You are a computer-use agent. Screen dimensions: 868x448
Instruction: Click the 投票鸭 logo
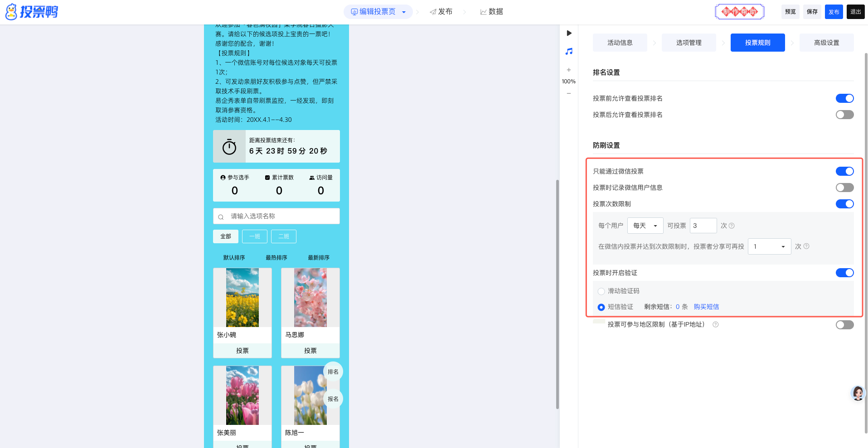(32, 12)
